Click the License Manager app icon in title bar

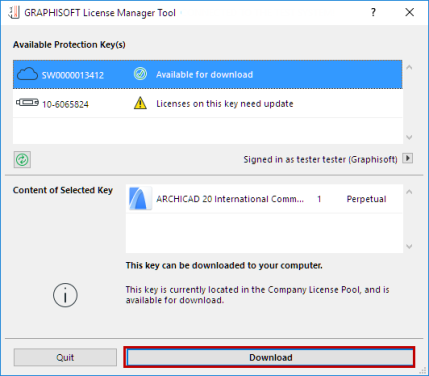pos(14,13)
